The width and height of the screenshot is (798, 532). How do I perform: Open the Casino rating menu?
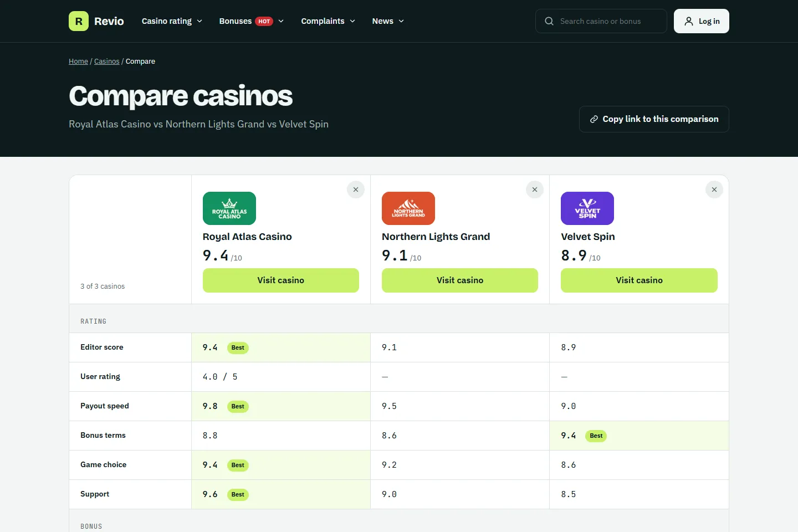click(x=172, y=21)
